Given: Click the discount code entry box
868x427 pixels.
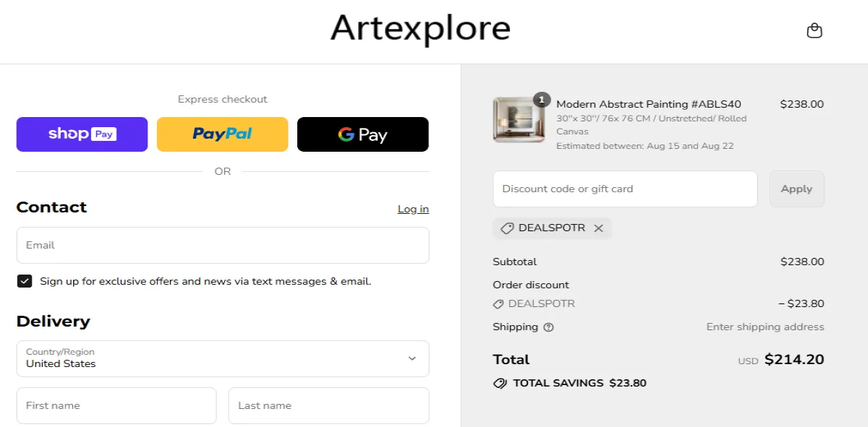Looking at the screenshot, I should pos(625,189).
